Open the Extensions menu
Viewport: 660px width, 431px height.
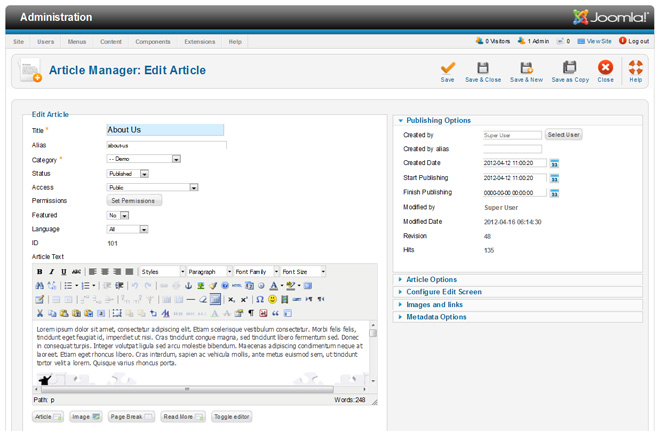(x=199, y=42)
